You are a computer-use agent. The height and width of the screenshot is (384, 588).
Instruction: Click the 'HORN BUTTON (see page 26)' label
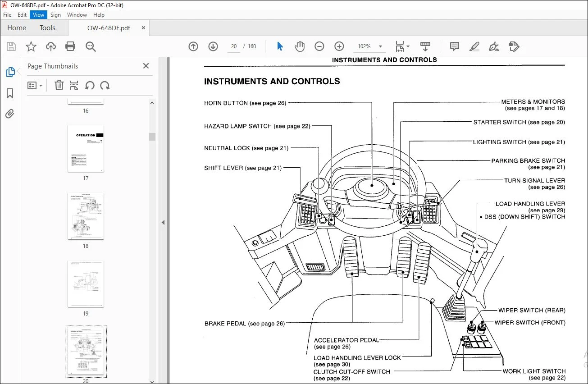tap(245, 103)
